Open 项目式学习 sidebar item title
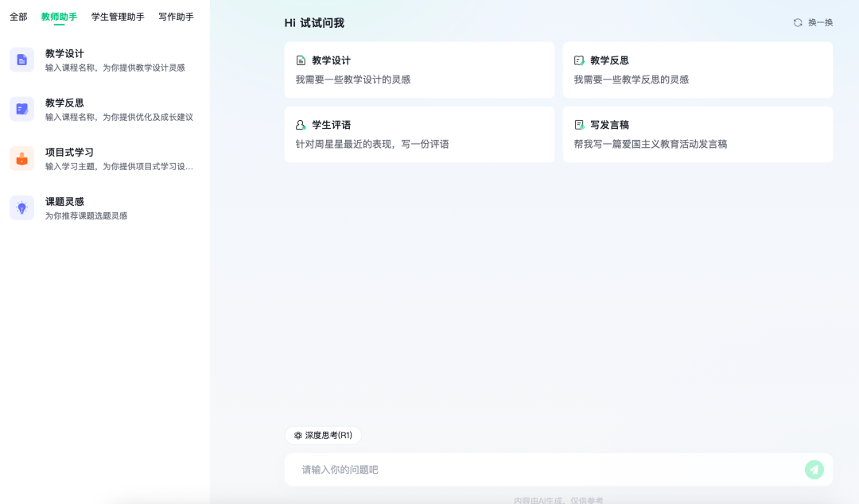This screenshot has height=504, width=859. [x=69, y=153]
